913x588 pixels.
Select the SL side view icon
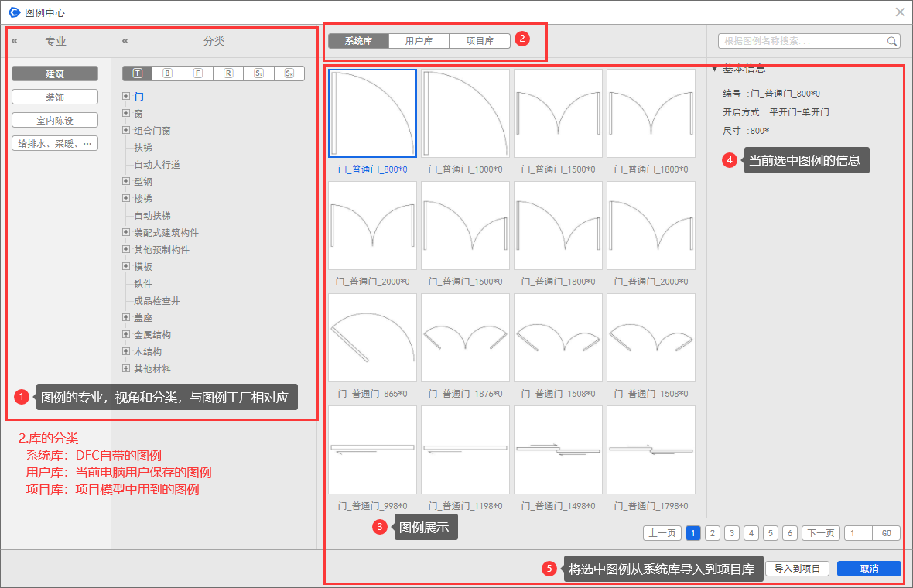point(258,73)
